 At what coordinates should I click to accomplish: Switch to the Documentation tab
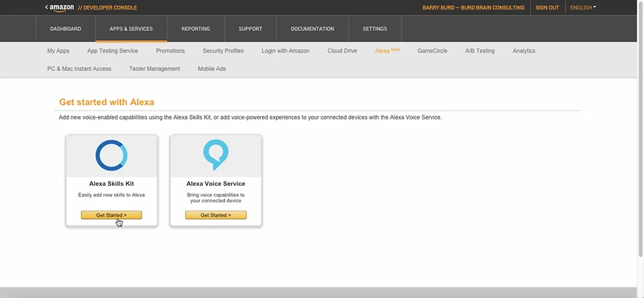(x=313, y=29)
